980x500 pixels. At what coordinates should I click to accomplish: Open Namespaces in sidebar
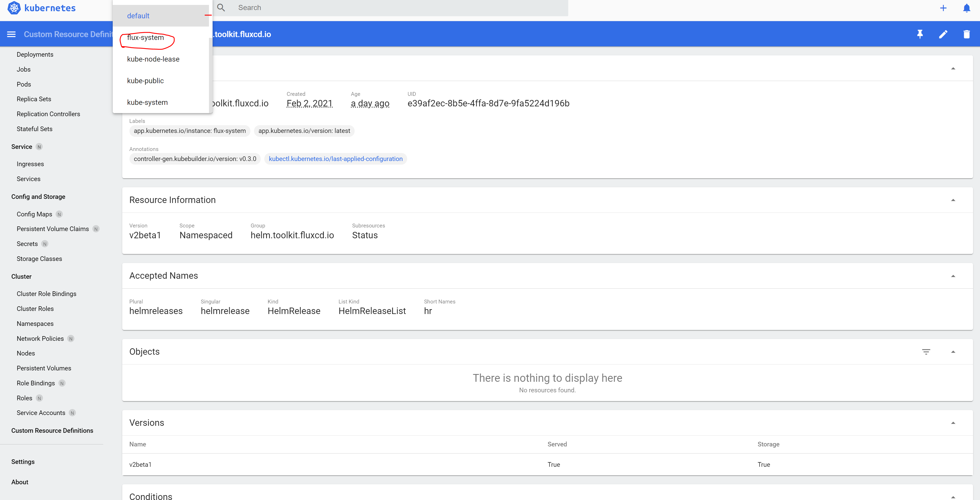[35, 324]
